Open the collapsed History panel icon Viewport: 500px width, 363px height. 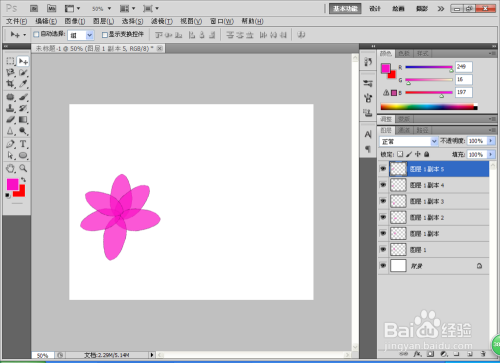coord(368,62)
